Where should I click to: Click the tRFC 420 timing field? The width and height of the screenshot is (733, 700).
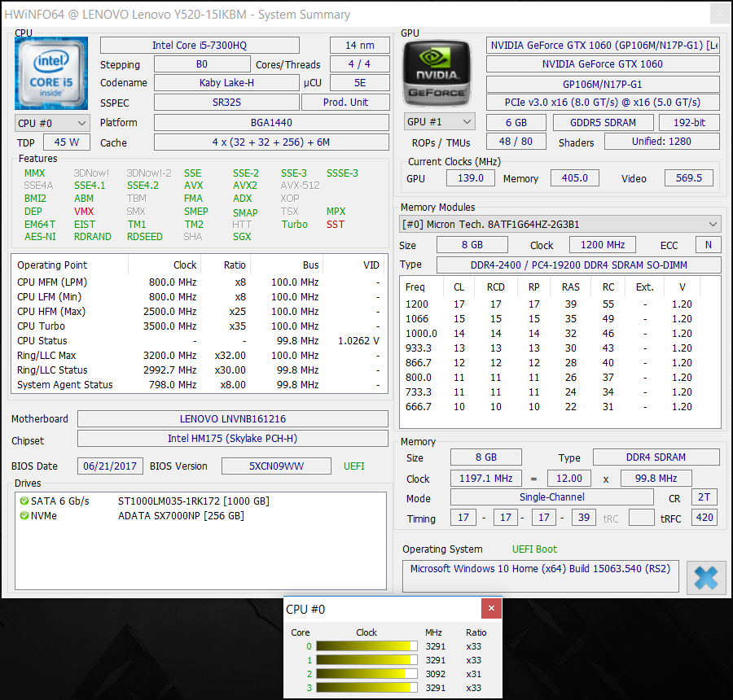coord(704,518)
